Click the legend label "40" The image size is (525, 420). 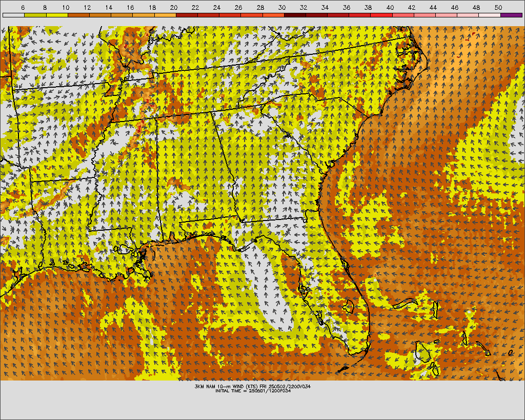click(x=390, y=7)
